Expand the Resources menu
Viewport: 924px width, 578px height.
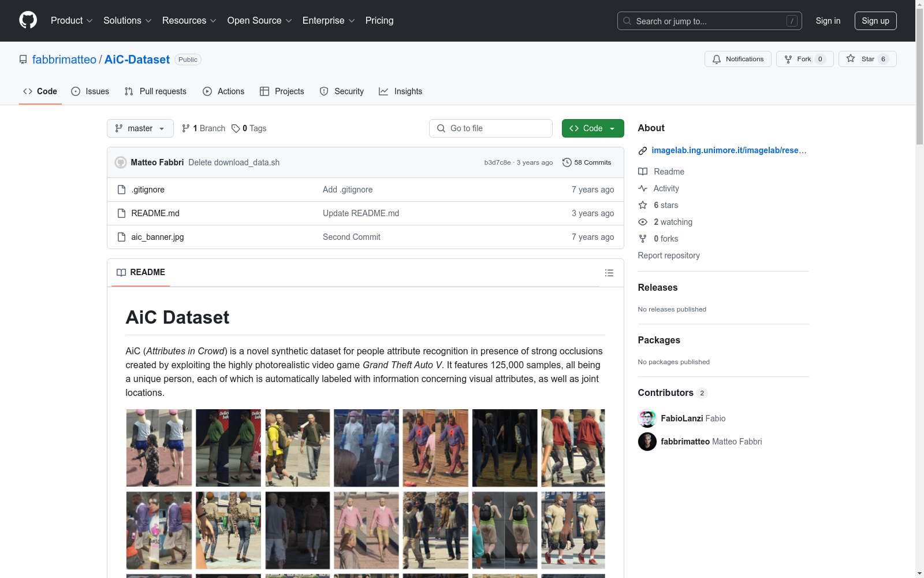[189, 21]
